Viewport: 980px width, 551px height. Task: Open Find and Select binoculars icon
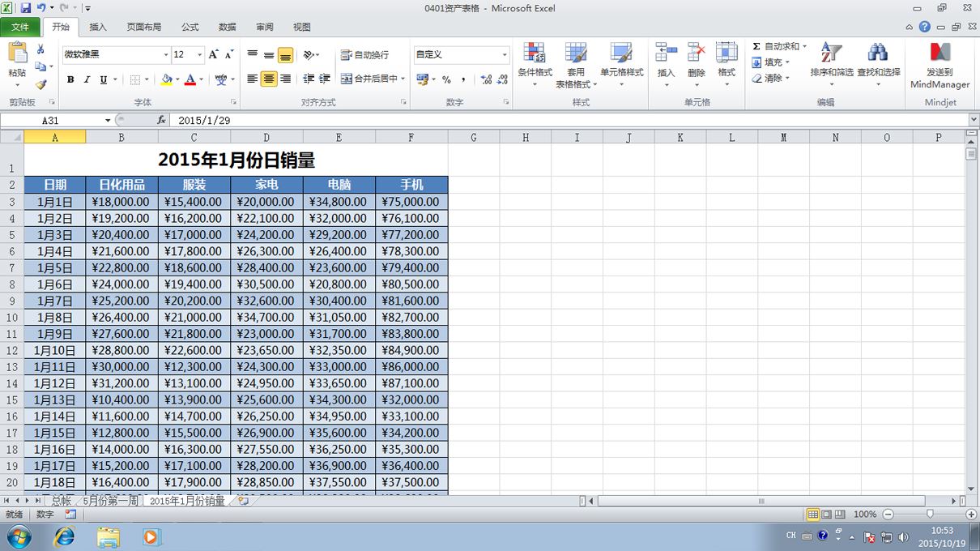pos(878,53)
